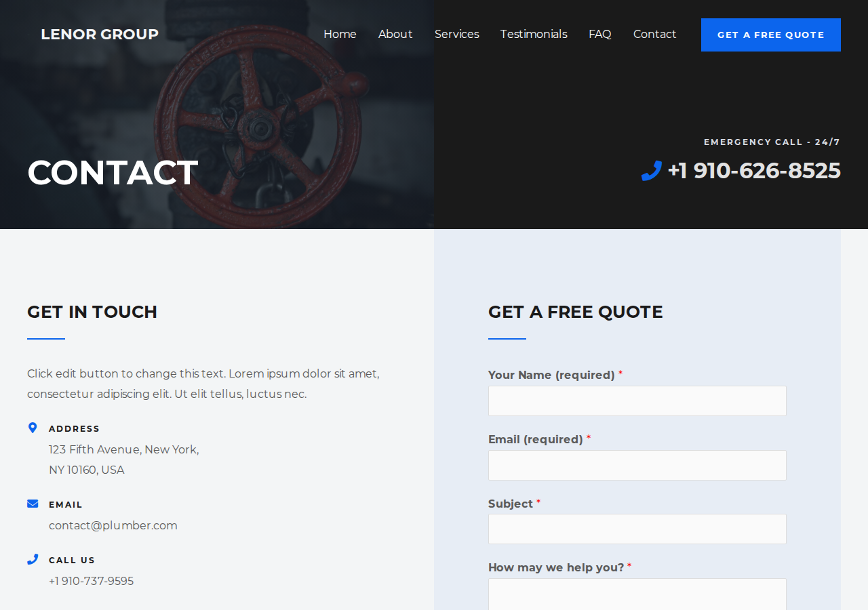Click the CALL US label
868x610 pixels.
point(72,561)
